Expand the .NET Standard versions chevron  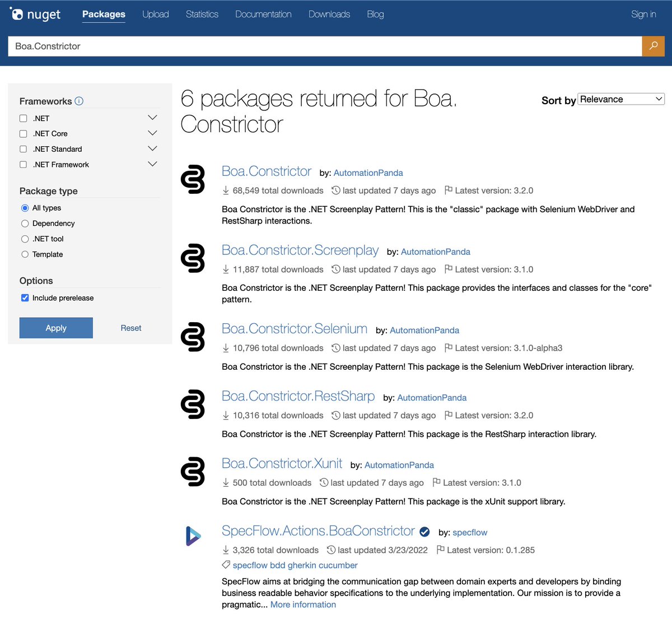tap(152, 148)
